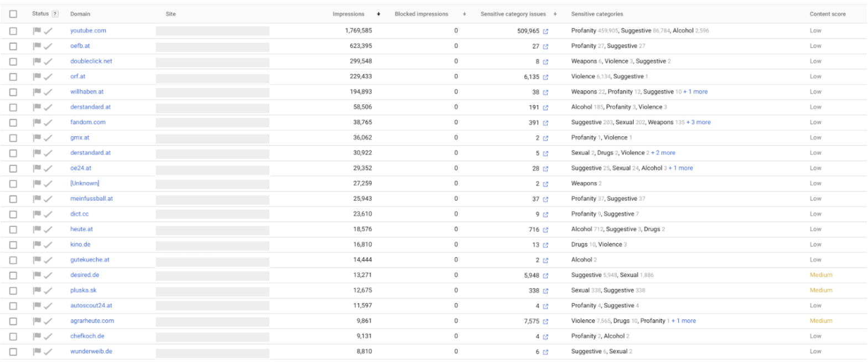This screenshot has height=362, width=868.
Task: Open the chefkoch.de domain link
Action: (x=87, y=337)
